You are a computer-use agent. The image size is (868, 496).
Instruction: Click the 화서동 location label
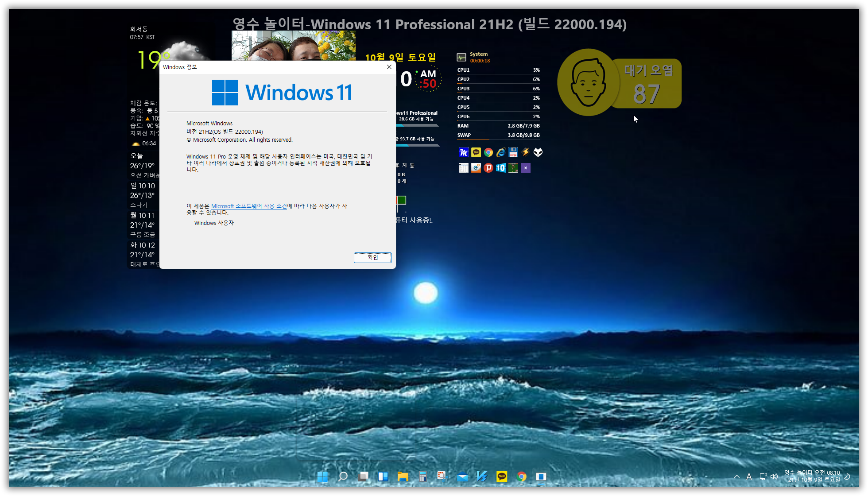(139, 29)
